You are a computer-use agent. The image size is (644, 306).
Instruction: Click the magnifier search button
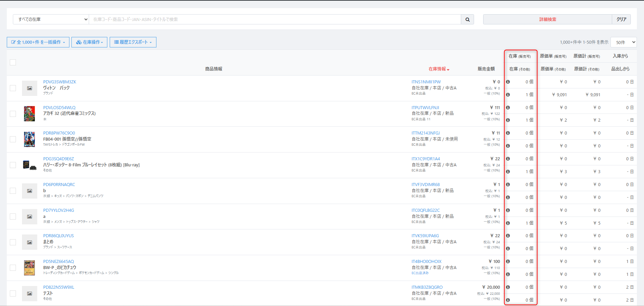(467, 20)
